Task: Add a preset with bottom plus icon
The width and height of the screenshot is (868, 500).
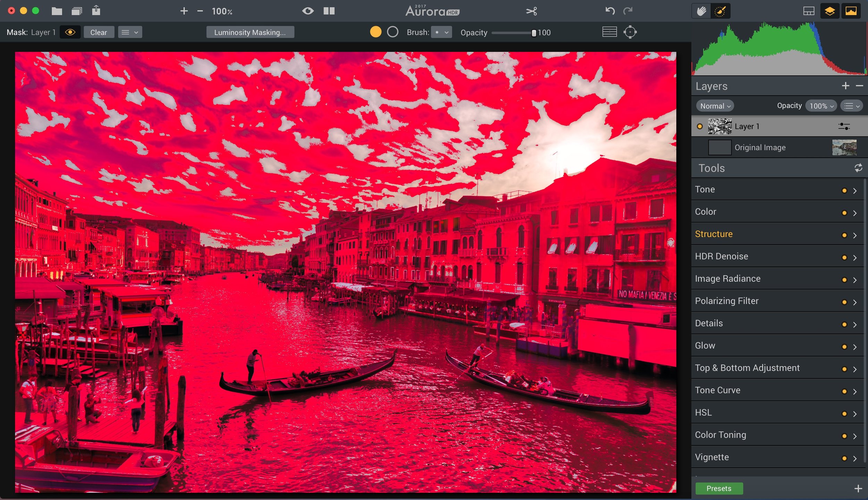Action: click(858, 489)
